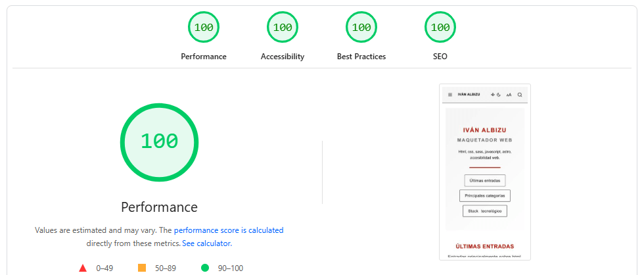Click the 'Últimas entradas' button in preview
Image resolution: width=644 pixels, height=275 pixels.
485,180
